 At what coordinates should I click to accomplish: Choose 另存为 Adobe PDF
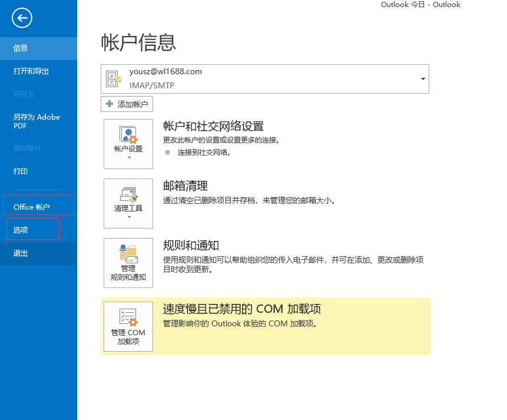click(38, 121)
